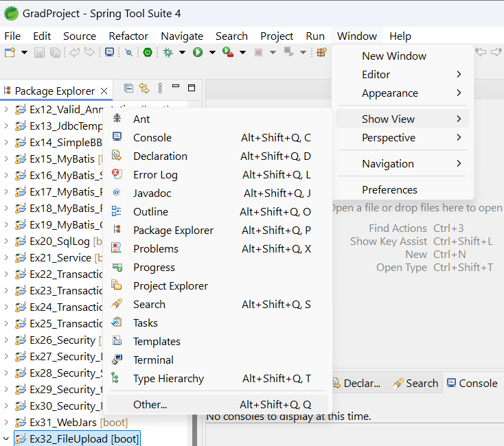The width and height of the screenshot is (504, 446).
Task: Close the Package Explorer tab
Action: pos(104,91)
